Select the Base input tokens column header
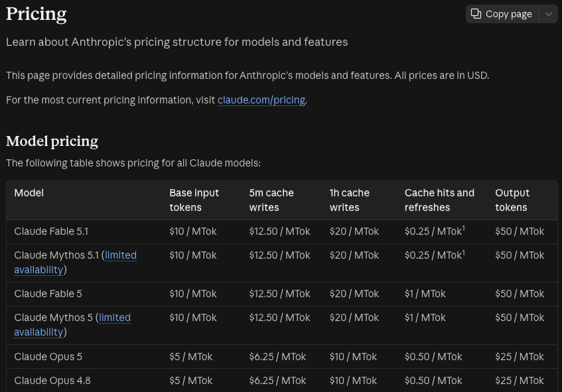The height and width of the screenshot is (392, 562). 194,200
